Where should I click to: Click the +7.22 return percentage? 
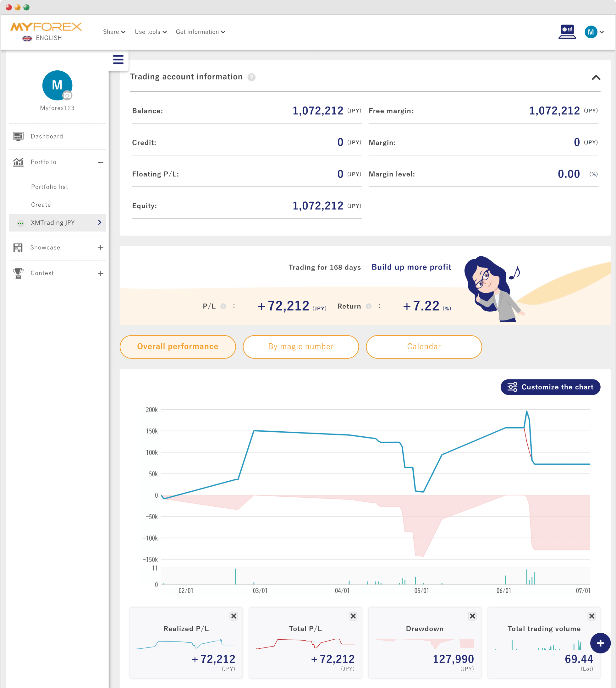(421, 306)
